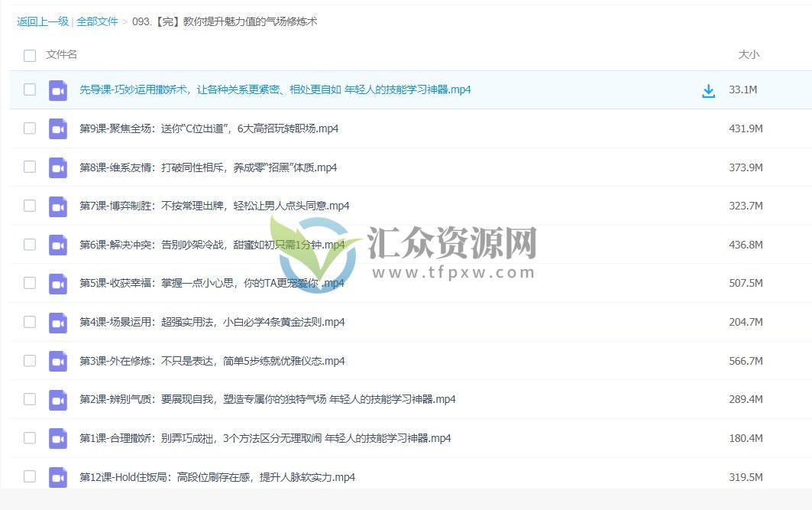
Task: Toggle the select-all checkbox in header
Action: tap(29, 55)
